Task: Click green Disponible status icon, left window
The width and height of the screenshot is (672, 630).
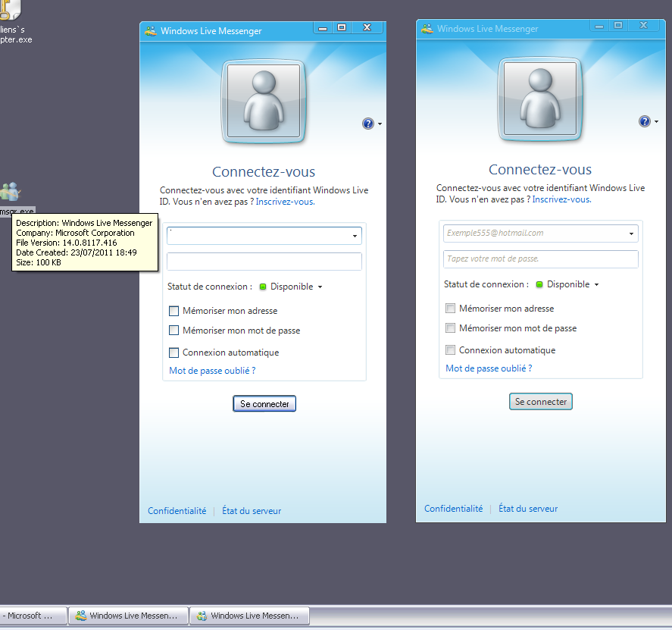Action: click(x=263, y=287)
